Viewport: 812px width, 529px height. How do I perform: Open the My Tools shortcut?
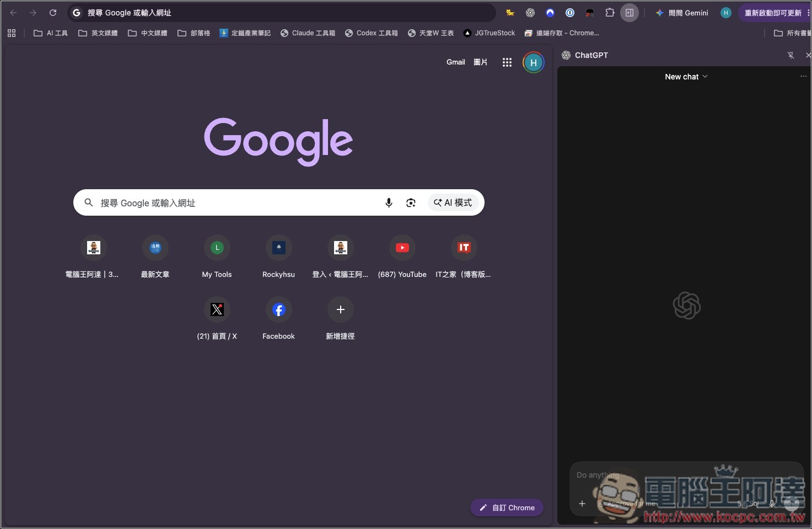217,257
